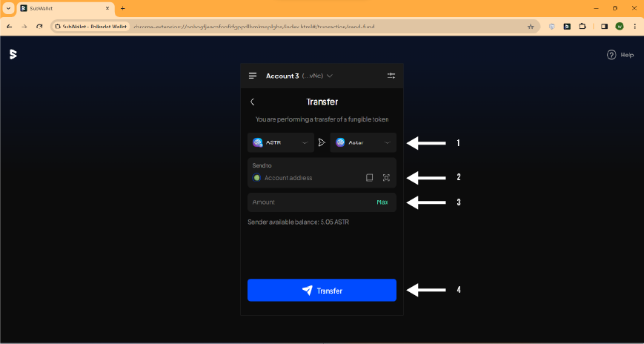Open the Chrome three-dot menu
644x344 pixels.
634,26
